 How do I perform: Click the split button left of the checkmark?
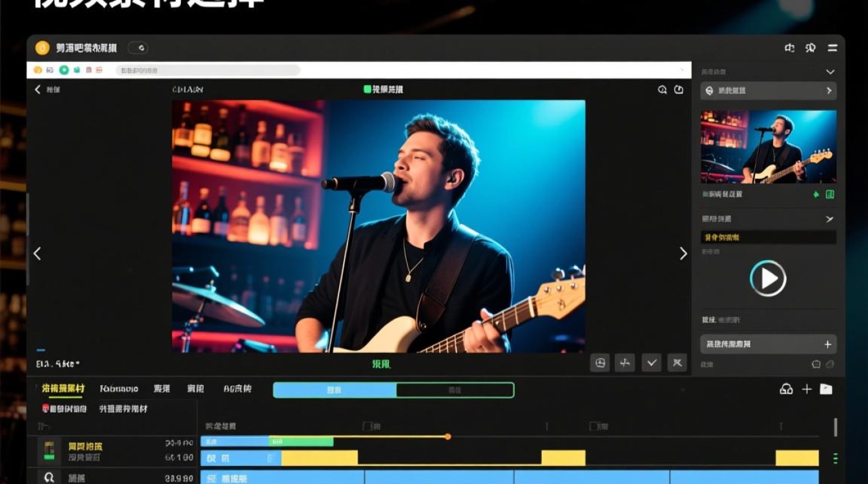point(625,363)
